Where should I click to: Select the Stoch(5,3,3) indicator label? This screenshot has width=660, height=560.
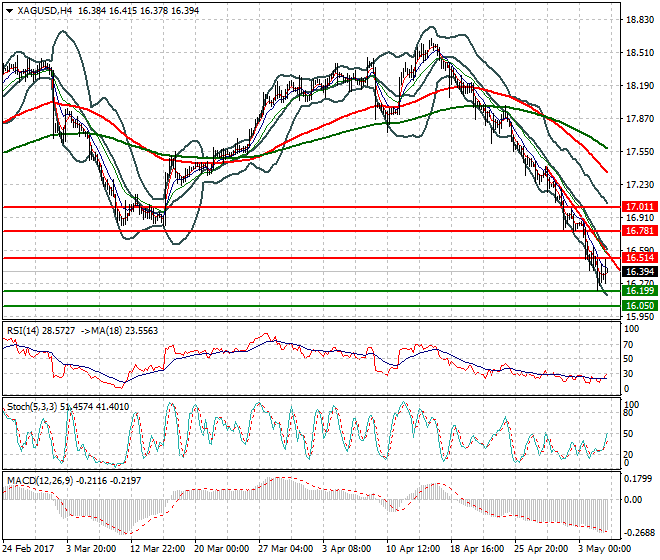coord(32,407)
